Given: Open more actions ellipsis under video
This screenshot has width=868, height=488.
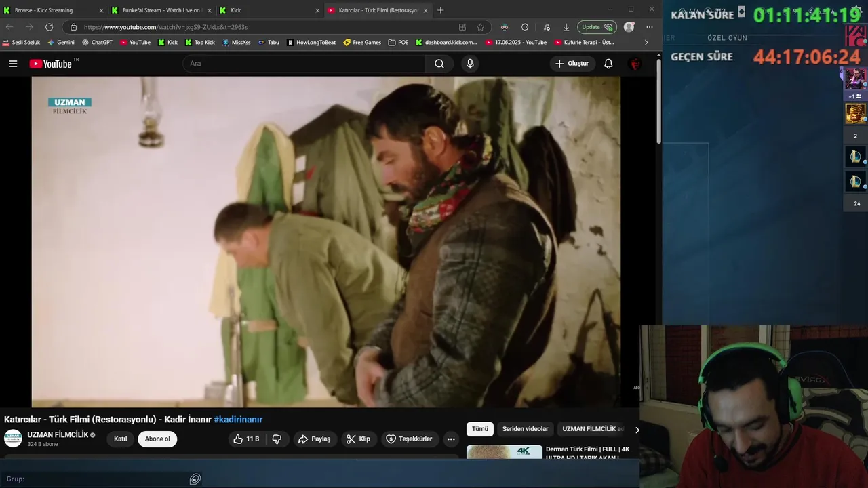Looking at the screenshot, I should pyautogui.click(x=451, y=439).
